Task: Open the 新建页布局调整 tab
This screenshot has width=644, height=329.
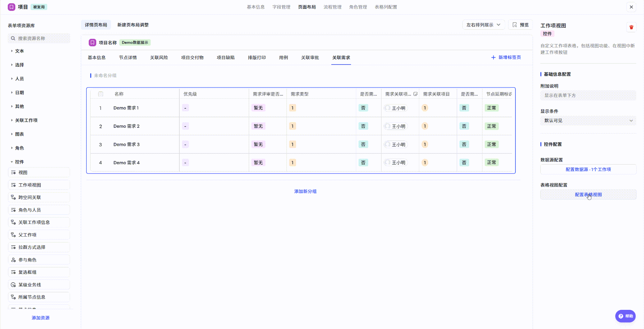Action: click(133, 25)
